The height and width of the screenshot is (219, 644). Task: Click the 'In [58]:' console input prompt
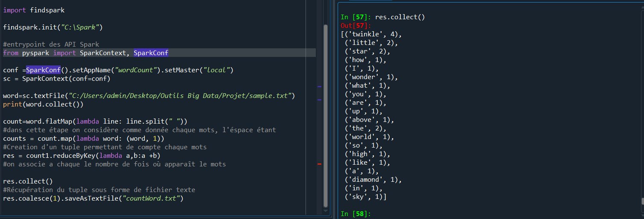356,213
